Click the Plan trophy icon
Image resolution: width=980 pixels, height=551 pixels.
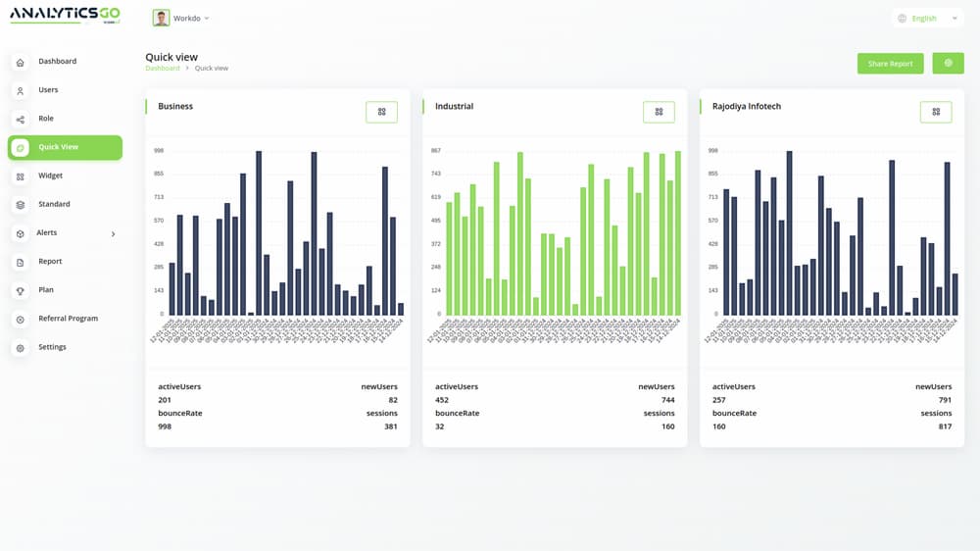pos(20,291)
